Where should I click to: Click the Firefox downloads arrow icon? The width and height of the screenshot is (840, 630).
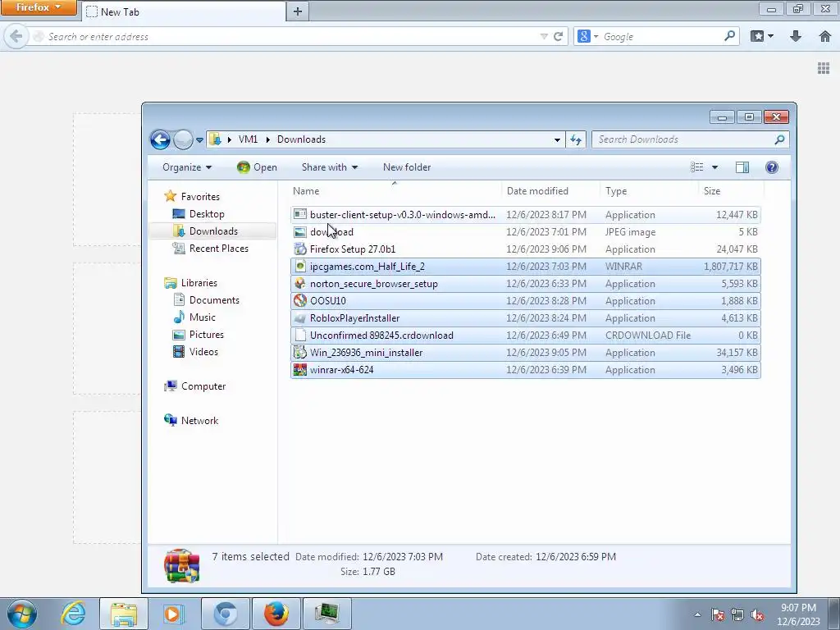[x=796, y=36]
